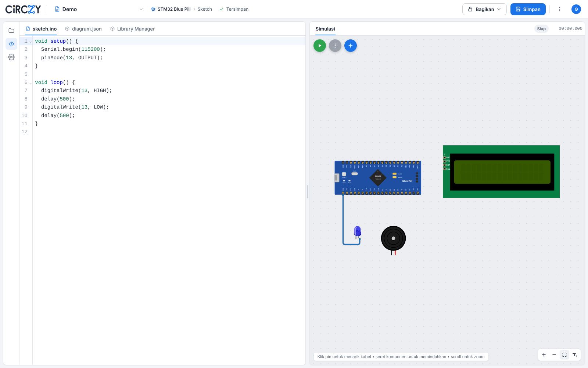Click line number 12 in the gutter
The width and height of the screenshot is (588, 368).
coord(24,132)
